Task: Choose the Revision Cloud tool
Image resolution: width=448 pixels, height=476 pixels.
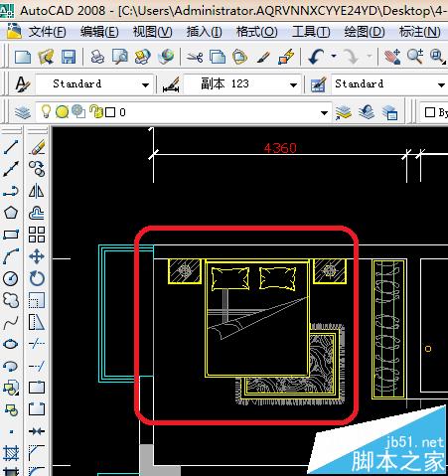Action: [x=11, y=300]
